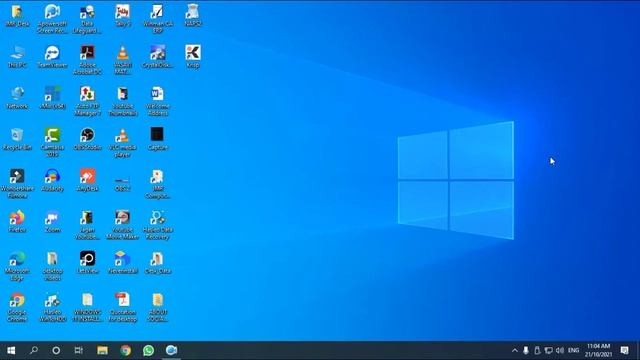Open the Windows Start menu
The width and height of the screenshot is (640, 360).
click(11, 350)
